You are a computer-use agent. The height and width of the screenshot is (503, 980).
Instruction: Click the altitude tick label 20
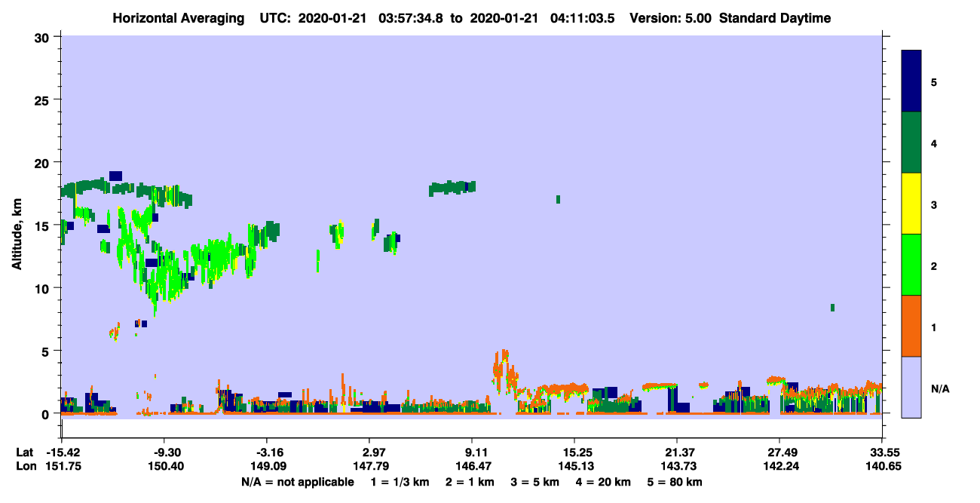click(x=44, y=163)
